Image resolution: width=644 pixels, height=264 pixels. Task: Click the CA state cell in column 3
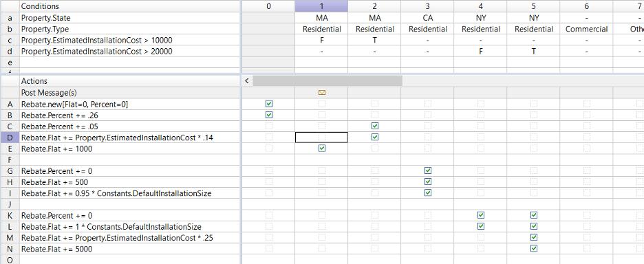point(427,18)
